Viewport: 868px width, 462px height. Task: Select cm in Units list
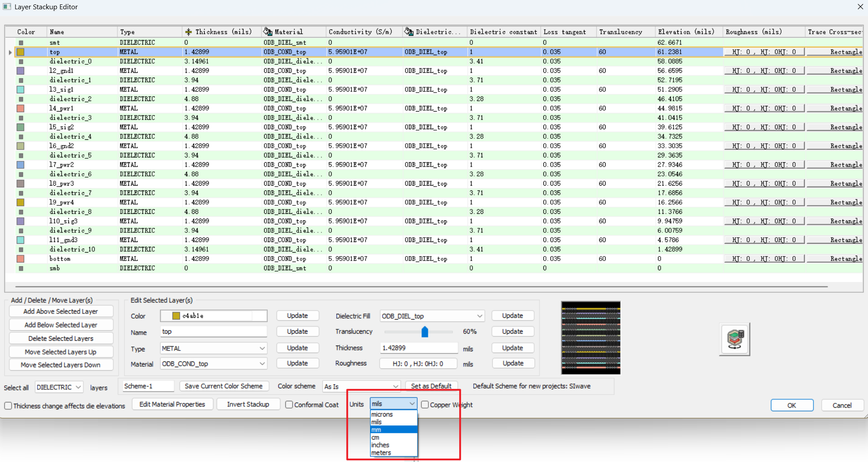point(394,437)
